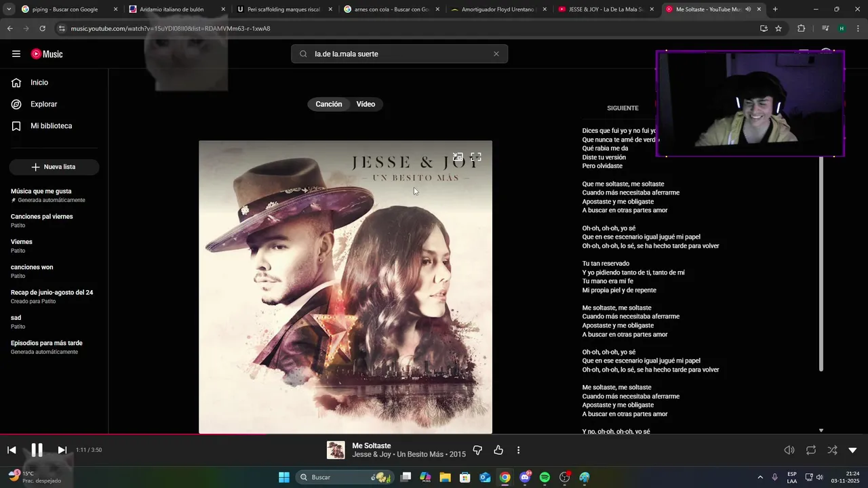This screenshot has height=488, width=868.
Task: Switch to Peri scaffolding marques tab
Action: 283,9
